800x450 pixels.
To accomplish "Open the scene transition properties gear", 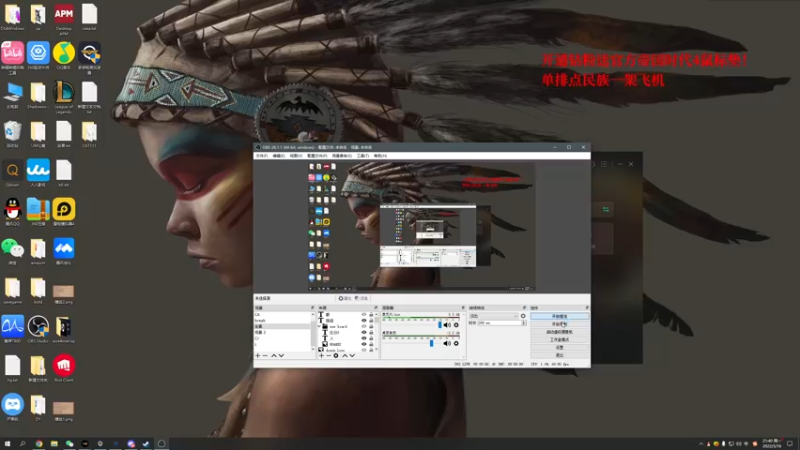I will pyautogui.click(x=523, y=316).
